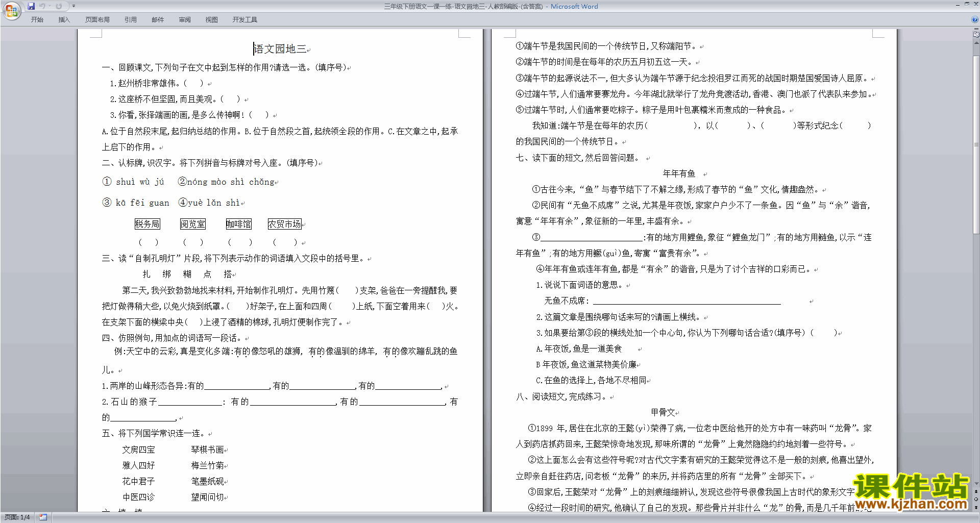
Task: Click the page count 页面: 1/4 in status bar
Action: [x=17, y=517]
